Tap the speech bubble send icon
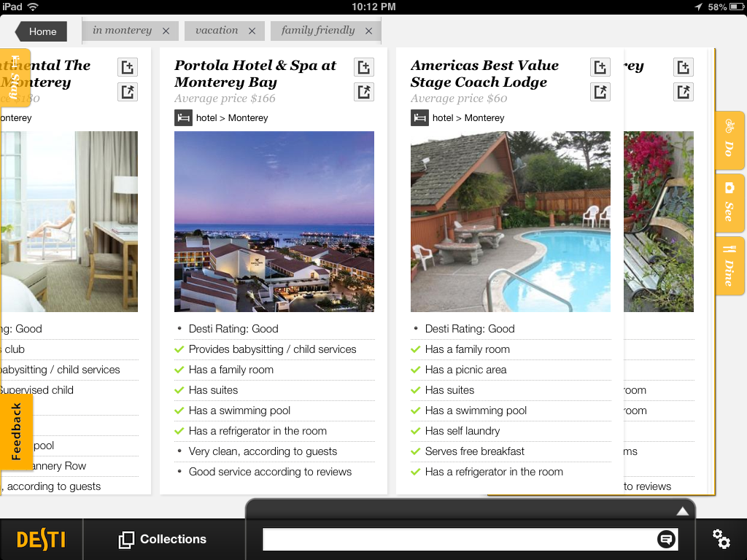 pos(666,539)
